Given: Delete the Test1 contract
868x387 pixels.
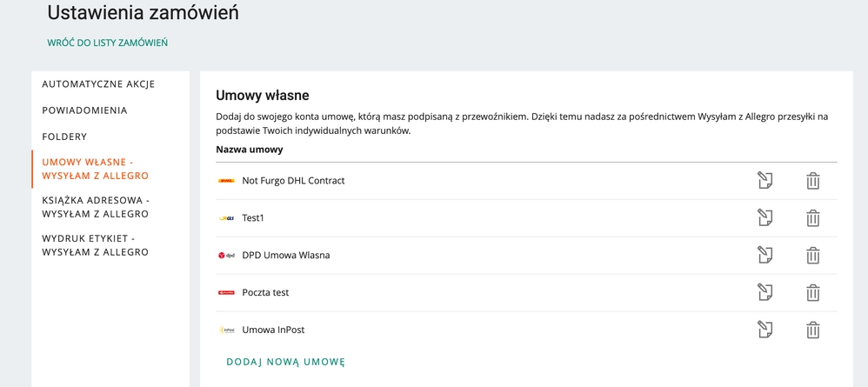Looking at the screenshot, I should point(812,218).
